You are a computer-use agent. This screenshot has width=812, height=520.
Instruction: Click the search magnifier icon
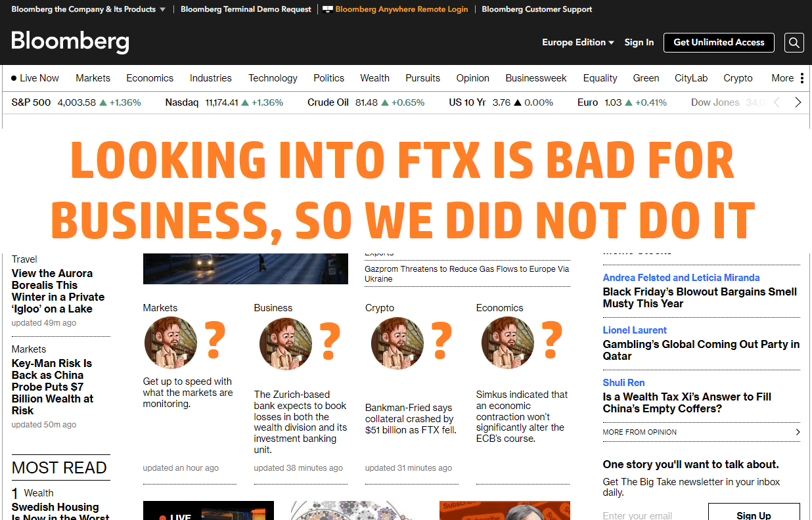point(794,43)
